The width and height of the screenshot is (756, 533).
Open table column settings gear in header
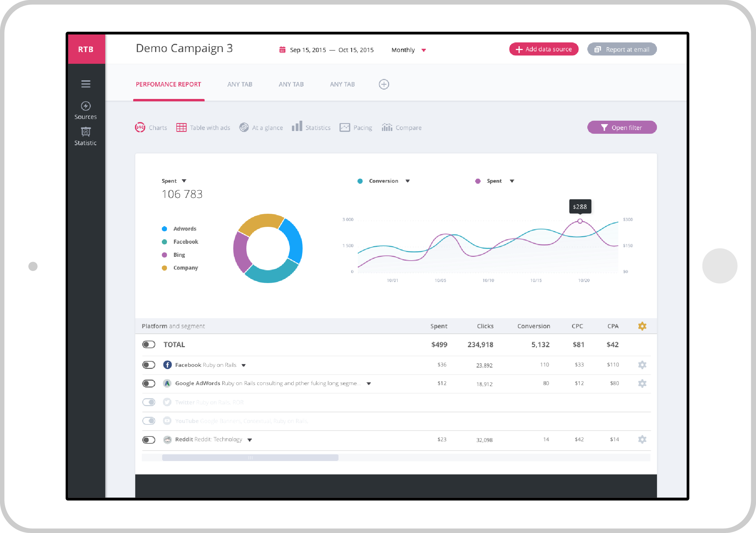click(x=642, y=326)
